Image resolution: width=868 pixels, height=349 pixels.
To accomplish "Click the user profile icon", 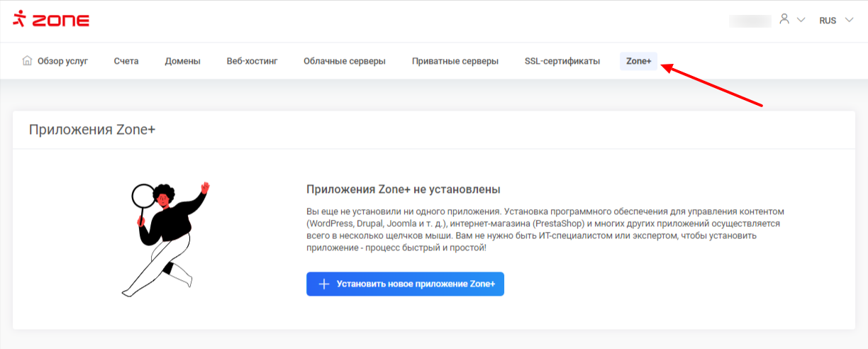I will (x=784, y=19).
